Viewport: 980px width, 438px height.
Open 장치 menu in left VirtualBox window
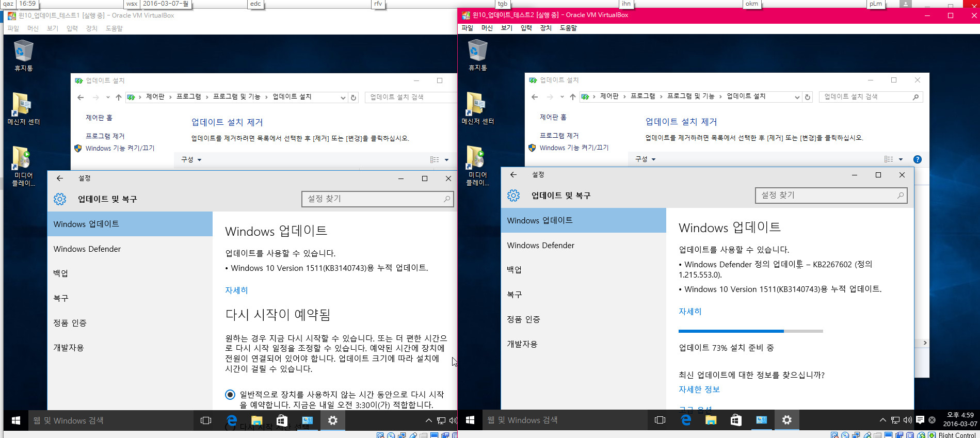92,28
